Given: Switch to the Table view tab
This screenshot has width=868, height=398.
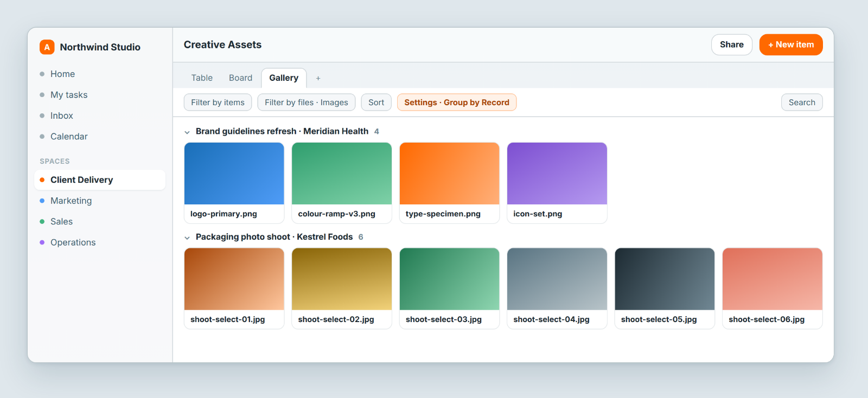Looking at the screenshot, I should click(202, 78).
